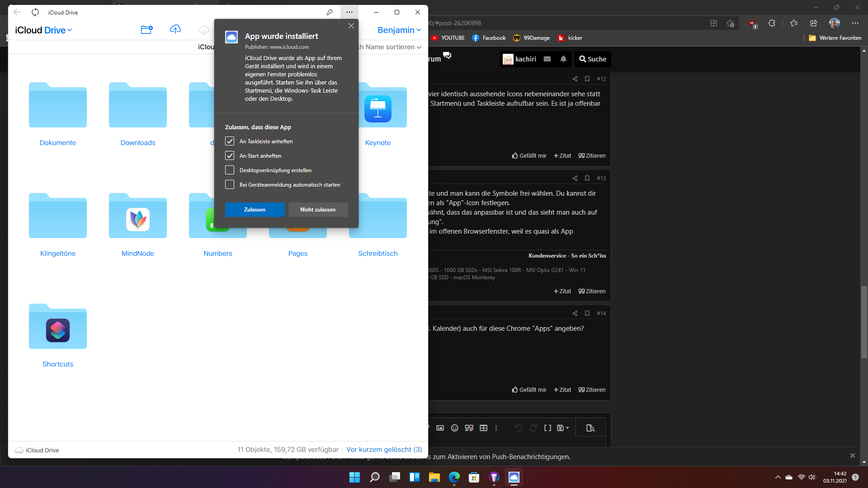868x488 pixels.
Task: Open the Vor kurzem gelöscht link
Action: (x=384, y=450)
